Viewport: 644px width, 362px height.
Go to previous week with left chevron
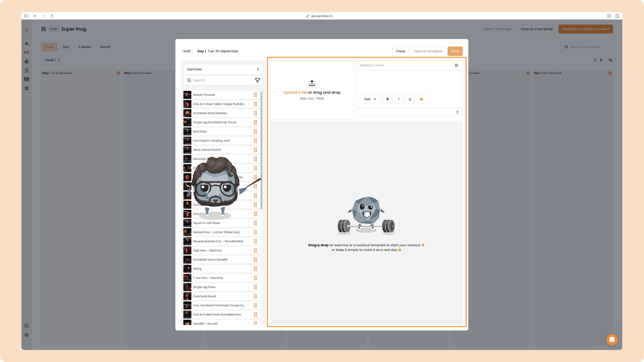[x=595, y=60]
